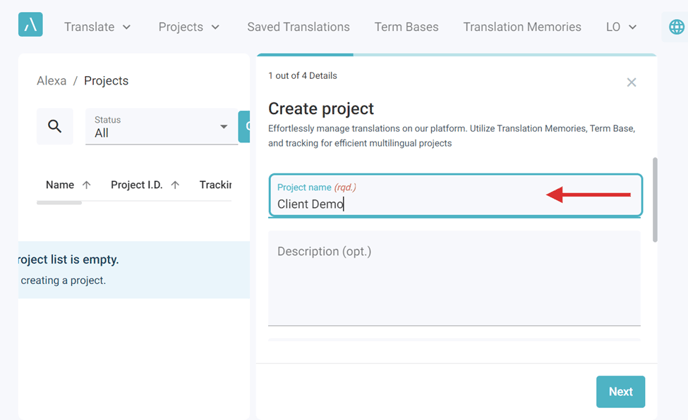Go to Saved Translations

[x=298, y=27]
